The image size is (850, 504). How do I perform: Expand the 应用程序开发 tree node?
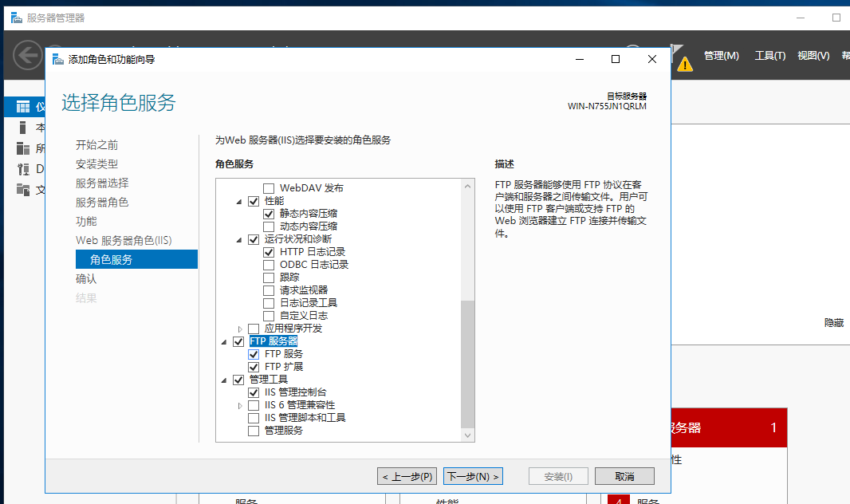click(x=239, y=329)
